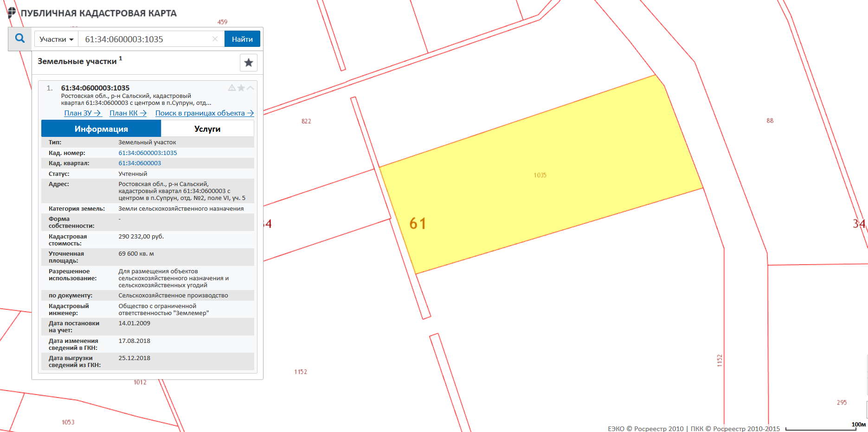Click the Rosreestr logo icon
This screenshot has width=868, height=432.
[12, 13]
